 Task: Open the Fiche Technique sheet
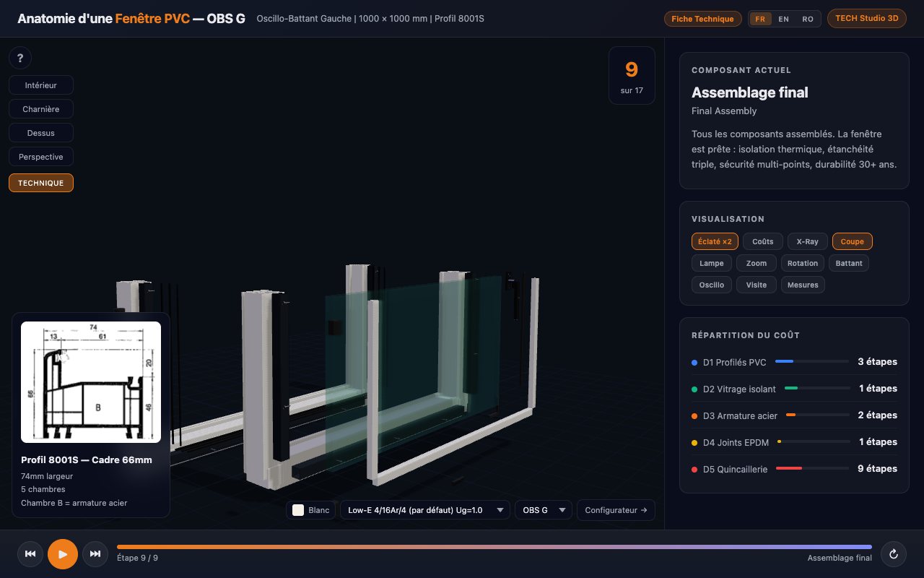702,19
